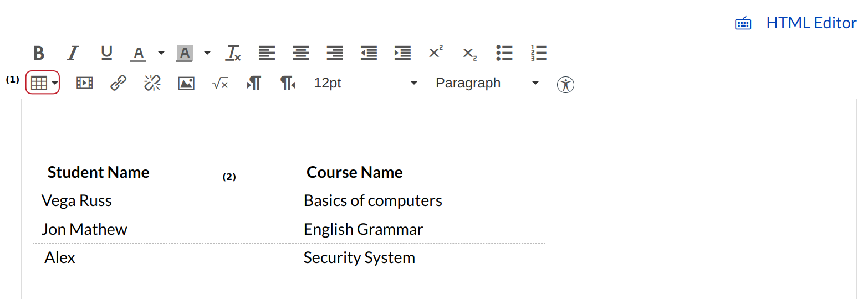Switch to the HTML Editor
The width and height of the screenshot is (868, 299).
(811, 23)
